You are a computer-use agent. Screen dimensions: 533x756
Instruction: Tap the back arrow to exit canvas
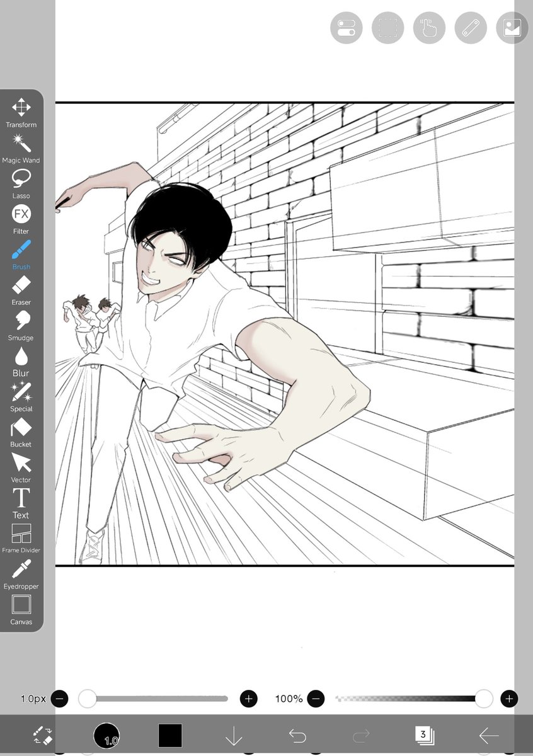point(488,735)
